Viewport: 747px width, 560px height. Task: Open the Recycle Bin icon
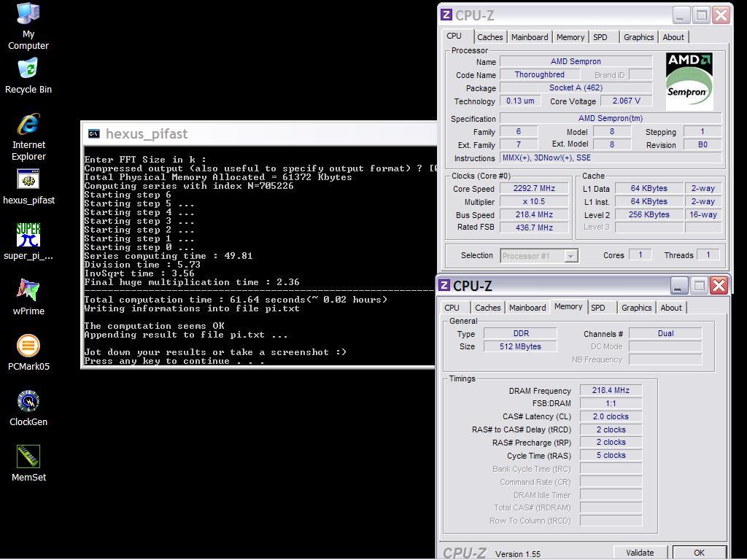(x=28, y=76)
